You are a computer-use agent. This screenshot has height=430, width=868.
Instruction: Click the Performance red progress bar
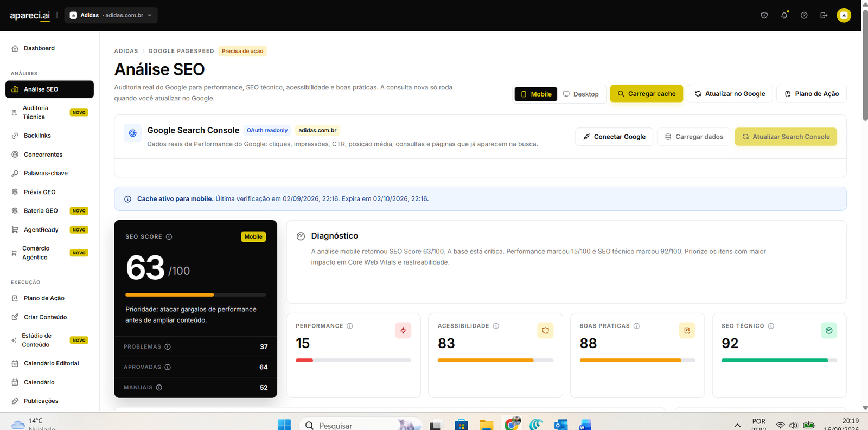click(x=354, y=360)
